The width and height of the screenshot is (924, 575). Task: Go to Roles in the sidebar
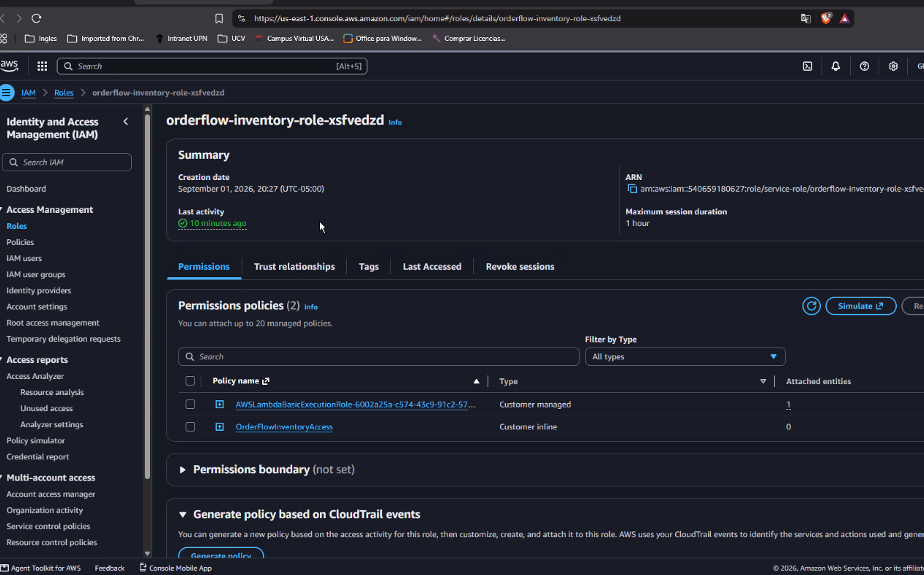[x=17, y=226]
